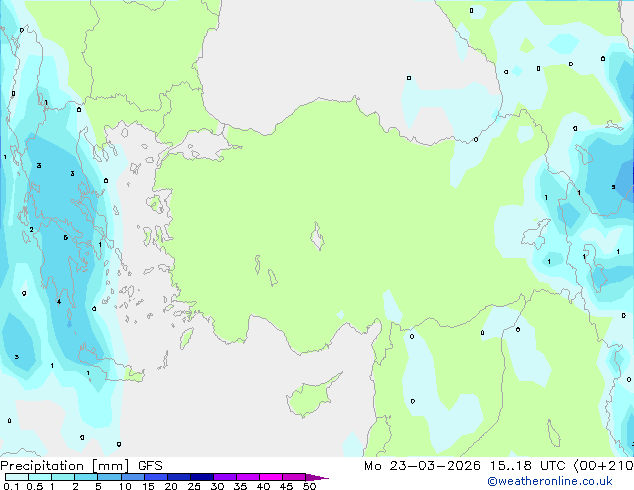The height and width of the screenshot is (490, 634).
Task: Click the legend swatch for 45–50 mm
Action: coord(294,477)
